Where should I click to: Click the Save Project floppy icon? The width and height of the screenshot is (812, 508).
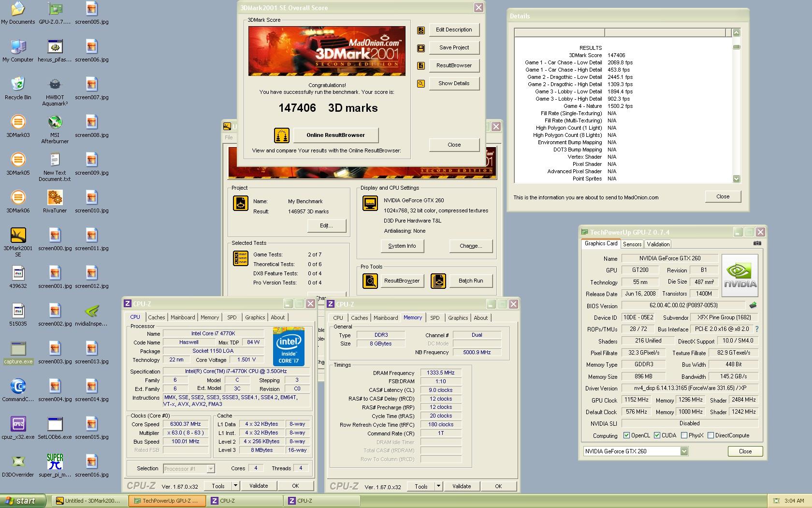(421, 48)
